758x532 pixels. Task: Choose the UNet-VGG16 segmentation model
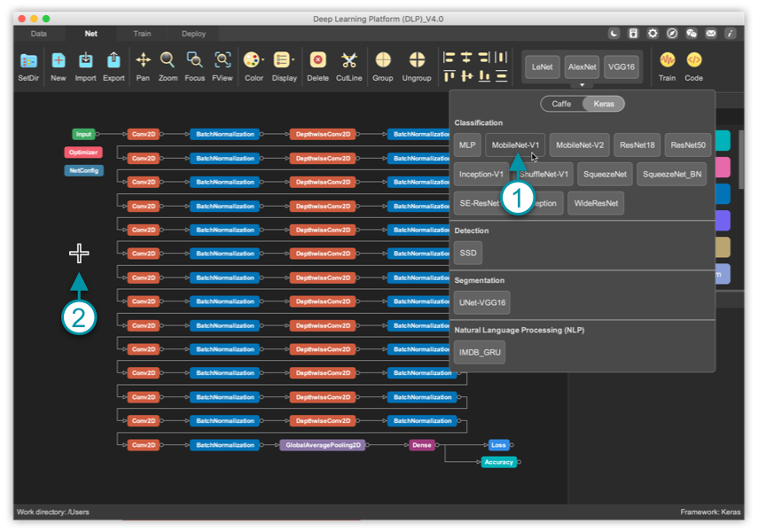pos(482,302)
